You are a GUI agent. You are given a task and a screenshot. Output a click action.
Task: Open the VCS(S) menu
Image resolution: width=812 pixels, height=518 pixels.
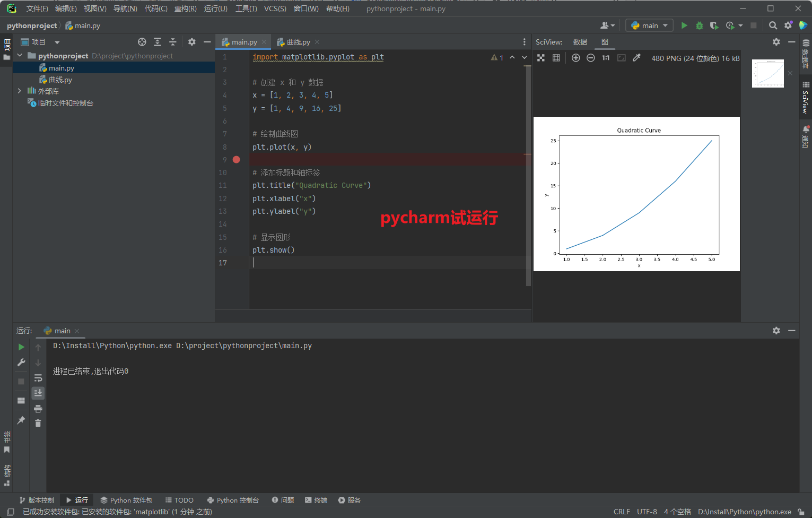[275, 8]
